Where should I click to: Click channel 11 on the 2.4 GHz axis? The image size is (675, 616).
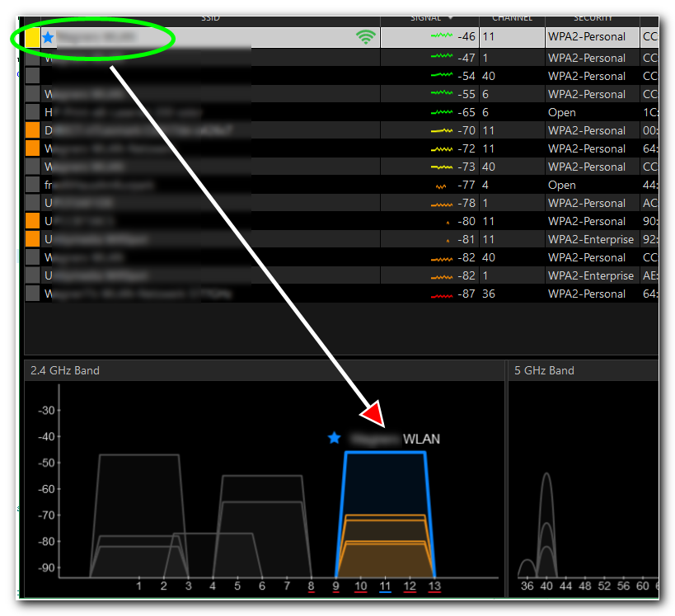[x=385, y=585]
